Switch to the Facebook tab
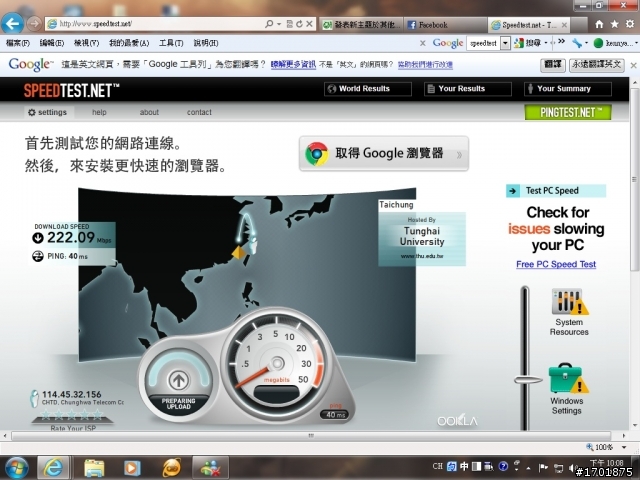 click(x=444, y=25)
